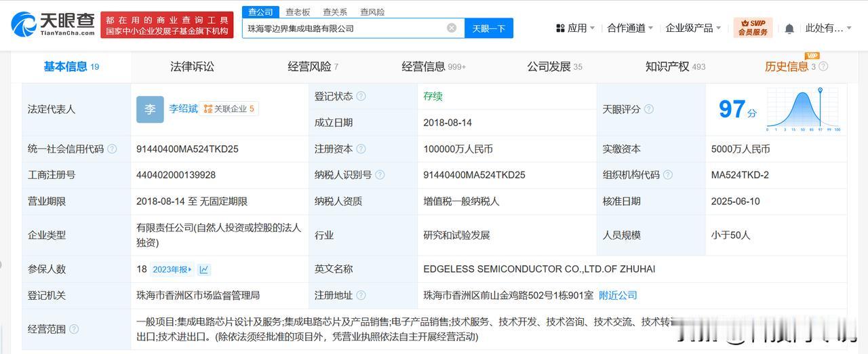Click the registered address 金鸡路502号 text
The image size is (868, 354).
[x=508, y=296]
